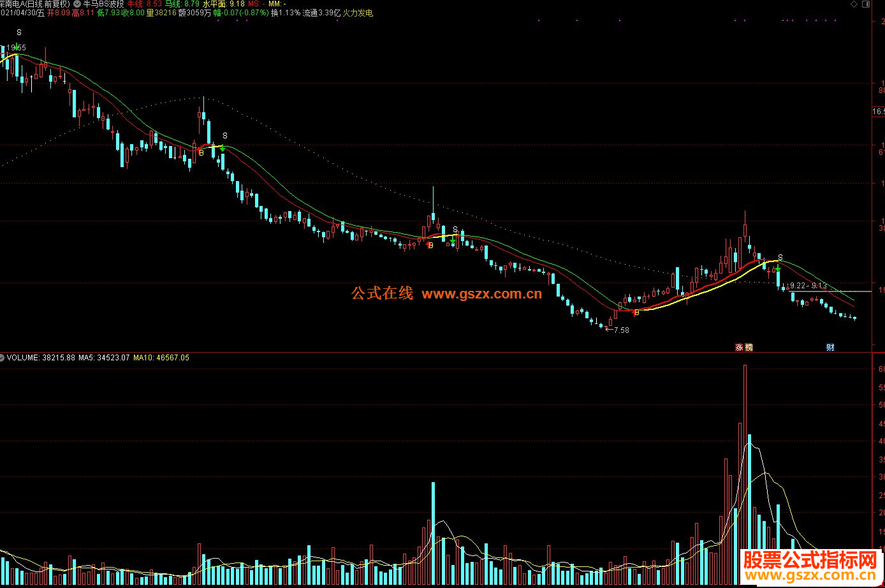
Task: Click the 量38216 volume value
Action: (161, 13)
